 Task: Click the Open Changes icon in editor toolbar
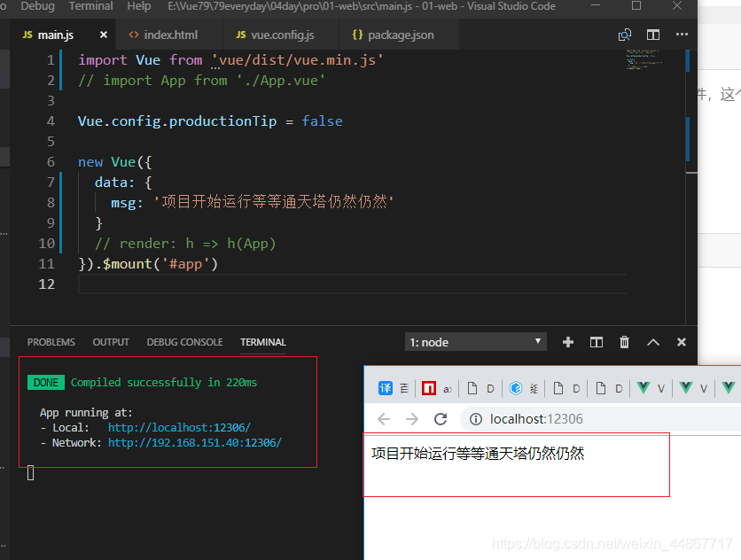pos(625,35)
